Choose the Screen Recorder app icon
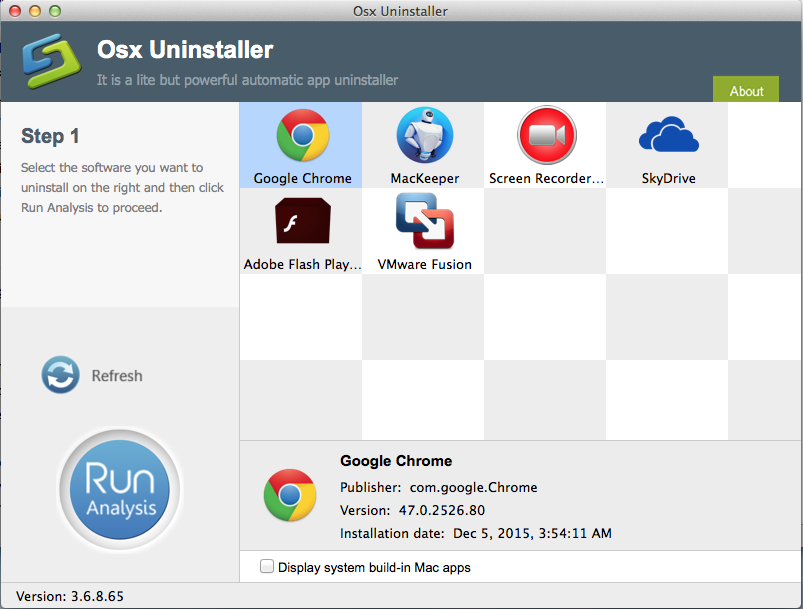The height and width of the screenshot is (609, 803). [x=546, y=136]
